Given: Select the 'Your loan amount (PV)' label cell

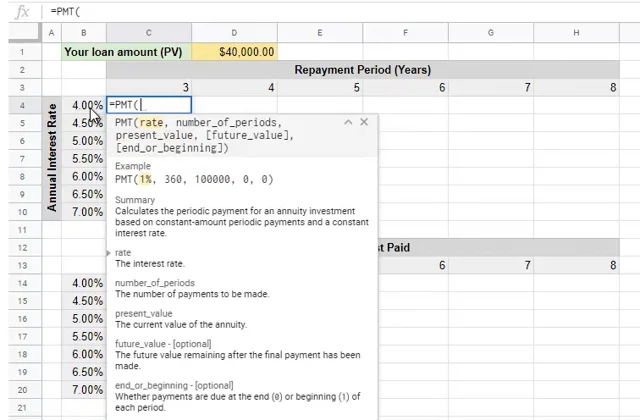Looking at the screenshot, I should [126, 52].
